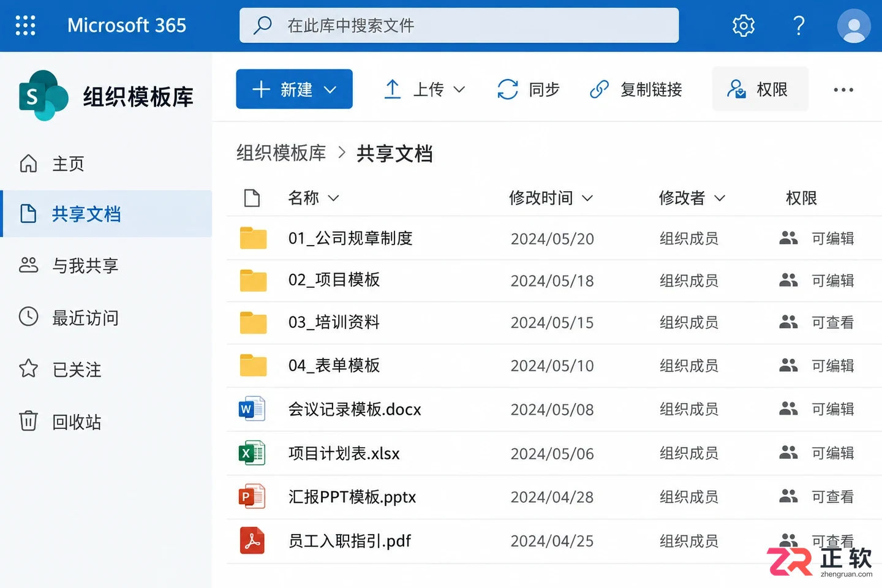Open the 权限 permissions button
This screenshot has height=588, width=882.
[x=760, y=89]
